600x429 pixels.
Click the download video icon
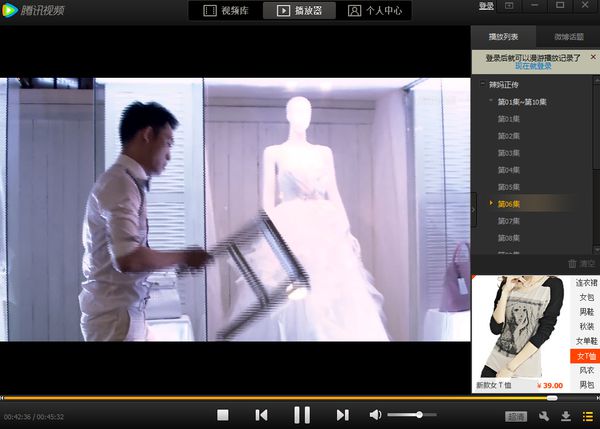point(566,416)
